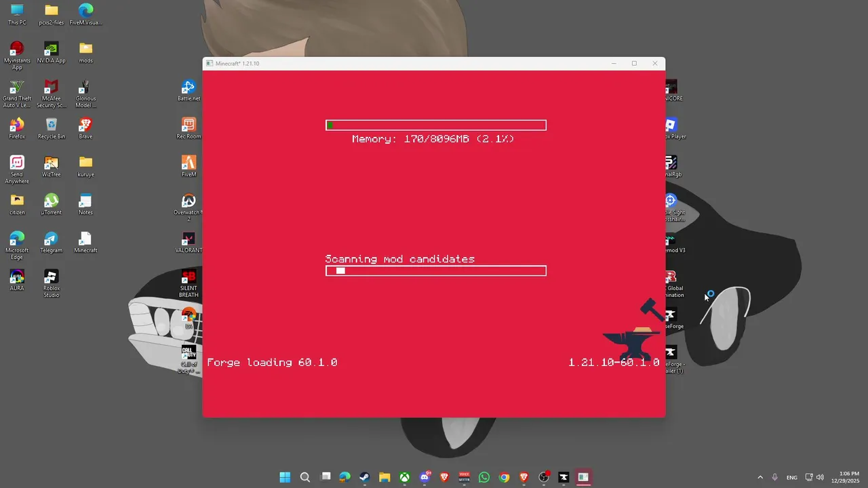Screen dimensions: 868x488
Task: Open Rec Room desktop shortcut
Action: coord(189,128)
